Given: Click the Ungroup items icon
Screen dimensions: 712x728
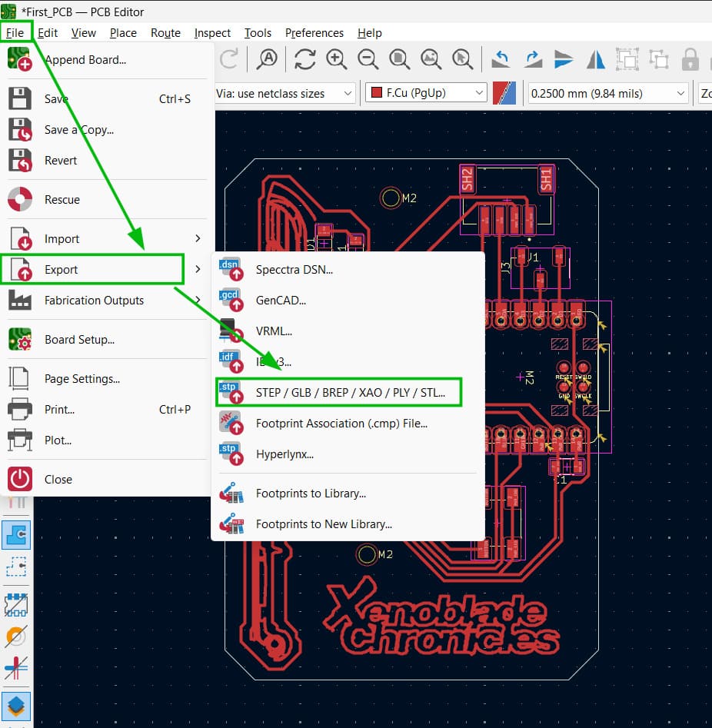Looking at the screenshot, I should (659, 59).
